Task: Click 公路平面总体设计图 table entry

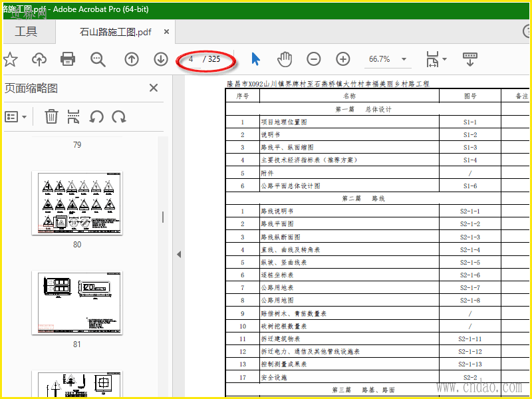Action: (291, 186)
